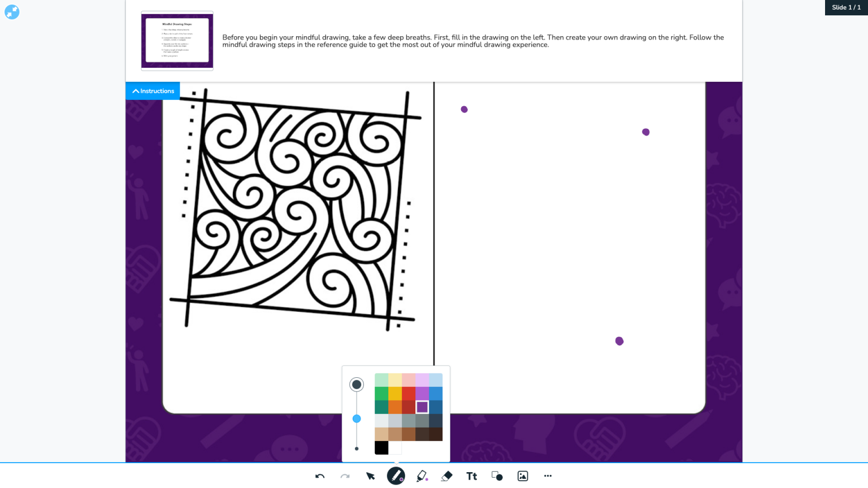Collapse the Instructions panel
This screenshot has height=488, width=868.
[153, 91]
